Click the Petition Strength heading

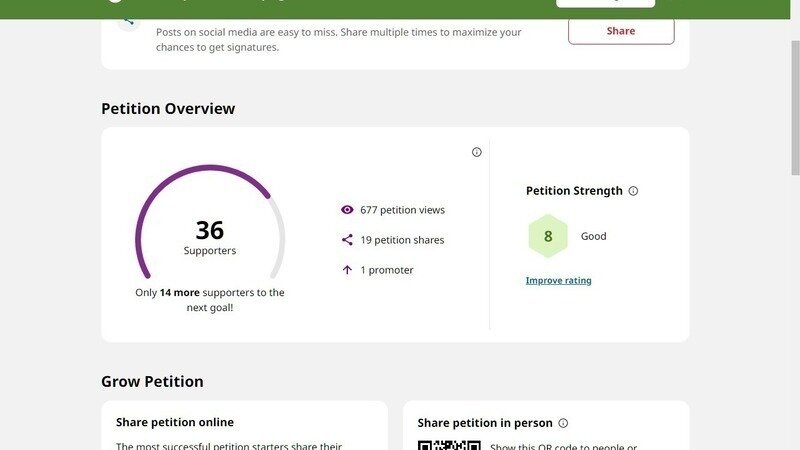[574, 191]
